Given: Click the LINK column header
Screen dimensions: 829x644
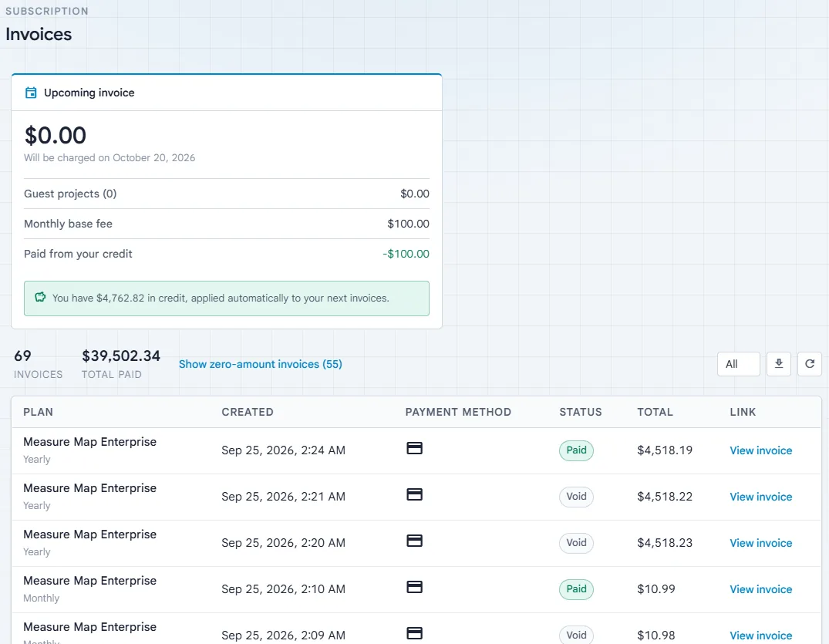Looking at the screenshot, I should (743, 412).
